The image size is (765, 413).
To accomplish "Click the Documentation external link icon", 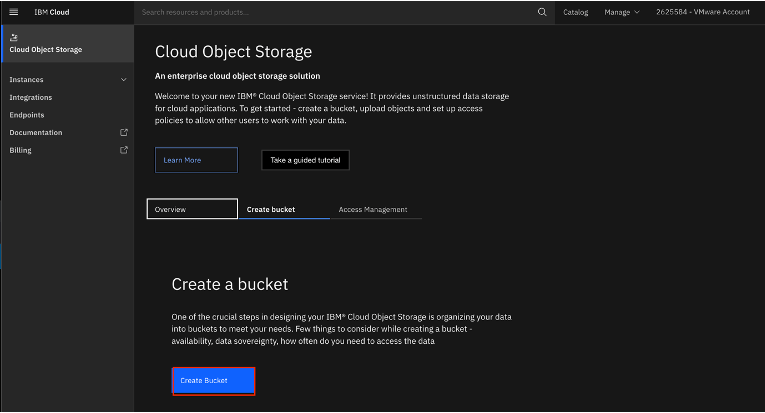I will pos(124,132).
